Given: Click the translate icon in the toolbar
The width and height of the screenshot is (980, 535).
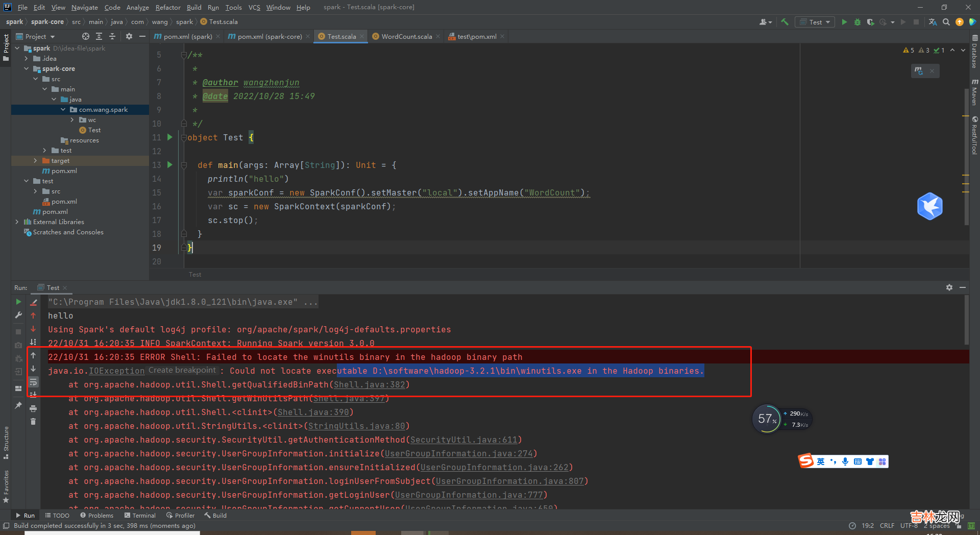Looking at the screenshot, I should [933, 22].
